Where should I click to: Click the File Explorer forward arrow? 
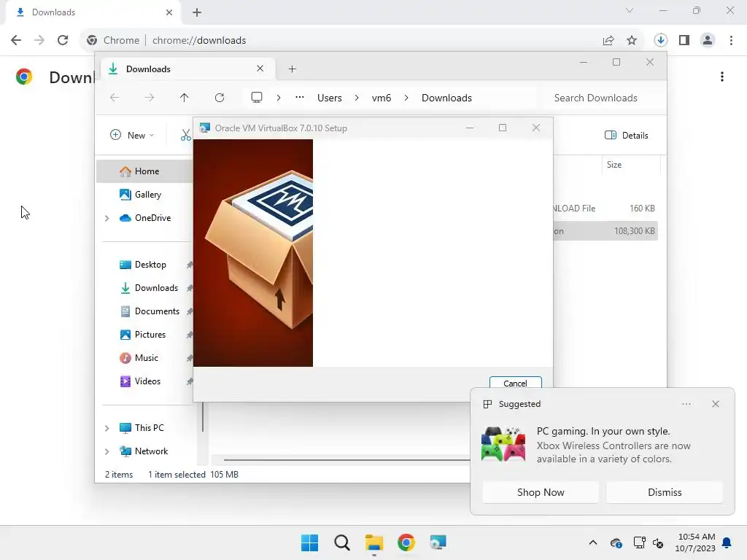(x=149, y=98)
